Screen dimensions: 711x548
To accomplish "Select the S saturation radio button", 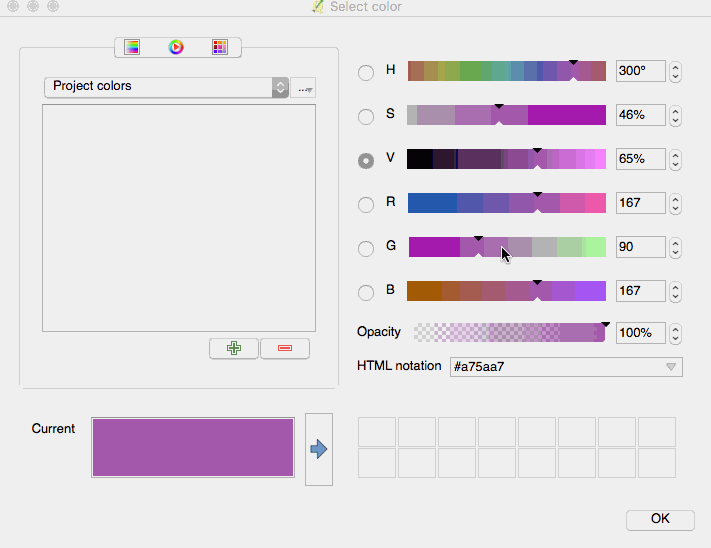I will [x=366, y=116].
